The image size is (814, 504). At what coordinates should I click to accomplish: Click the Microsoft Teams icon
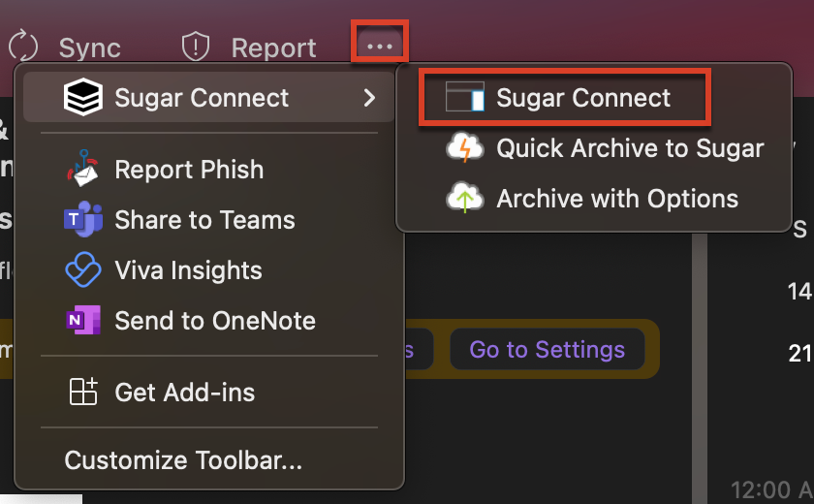[83, 220]
